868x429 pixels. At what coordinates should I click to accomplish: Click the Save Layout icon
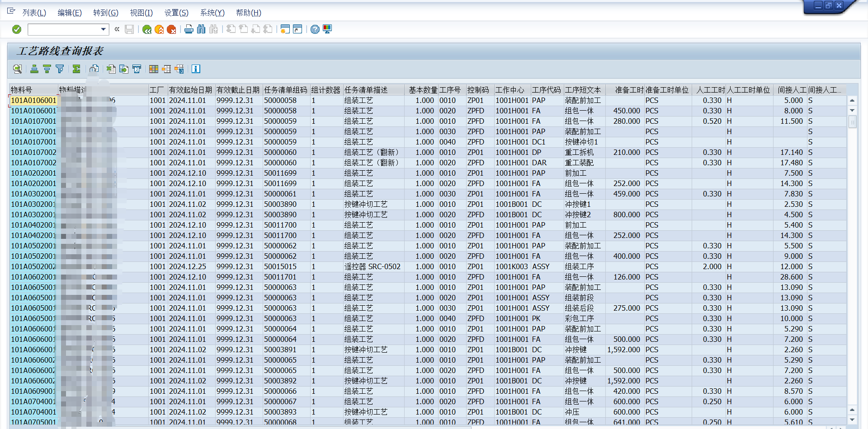(x=179, y=69)
